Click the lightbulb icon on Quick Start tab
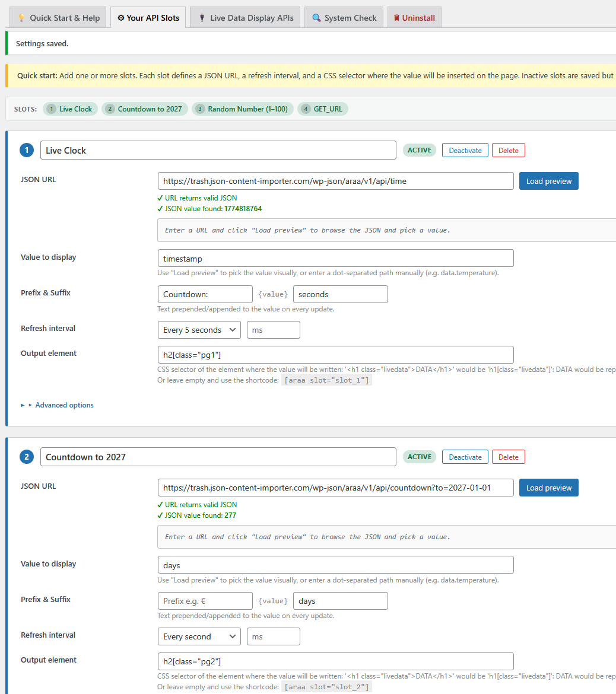 tap(21, 17)
